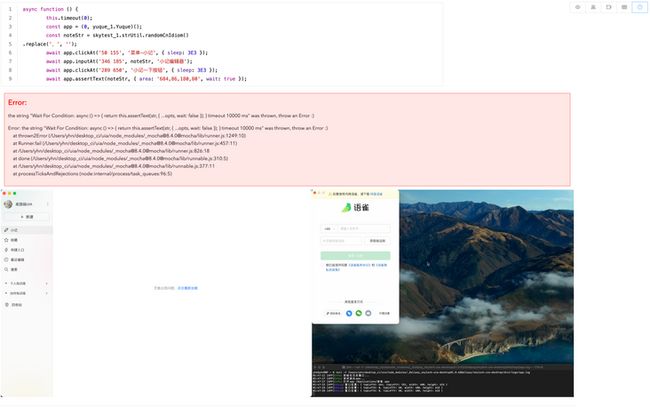Click the Yuque logo in login window

tap(355, 208)
